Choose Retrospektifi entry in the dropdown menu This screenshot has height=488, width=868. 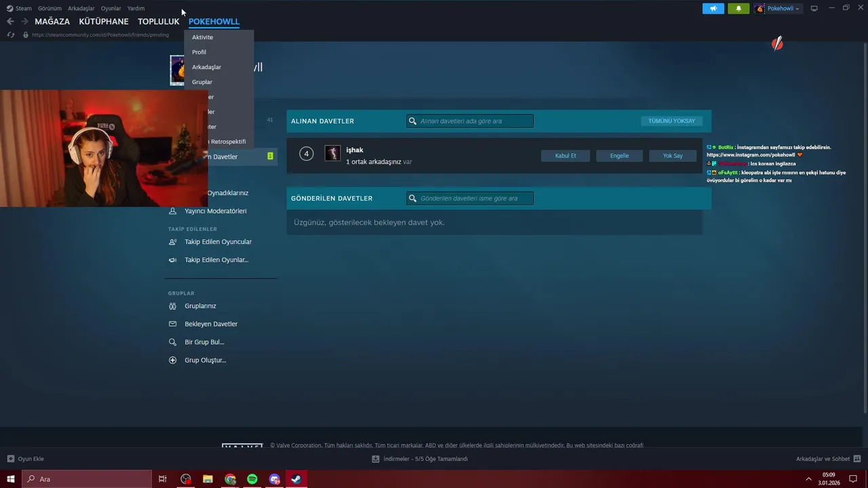coord(229,142)
